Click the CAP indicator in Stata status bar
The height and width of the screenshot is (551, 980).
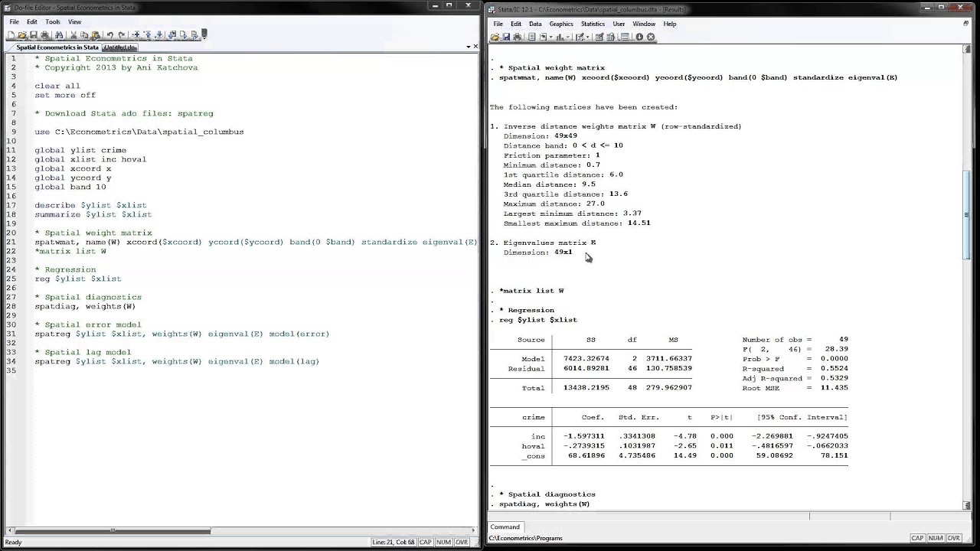click(x=916, y=538)
